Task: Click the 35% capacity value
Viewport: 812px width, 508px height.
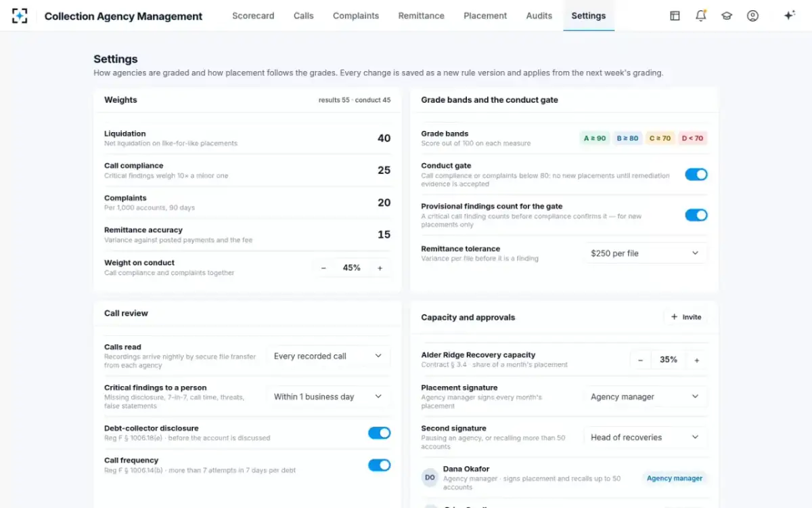Action: tap(669, 360)
